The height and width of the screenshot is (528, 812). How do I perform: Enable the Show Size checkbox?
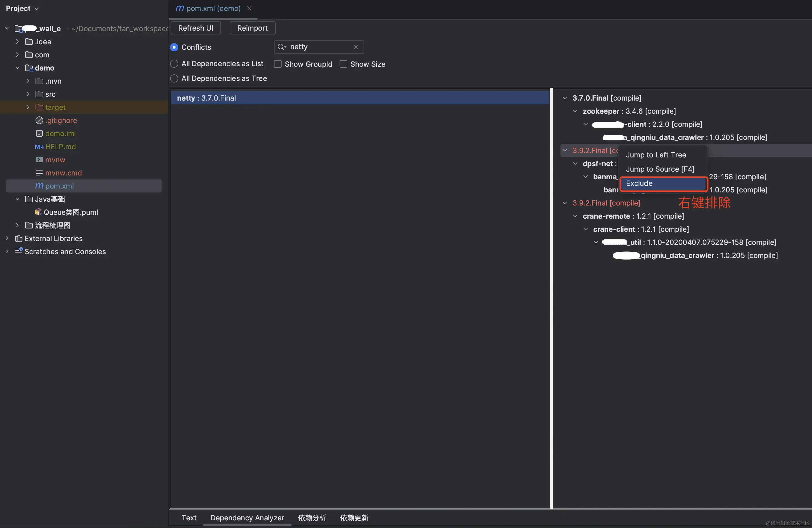343,64
